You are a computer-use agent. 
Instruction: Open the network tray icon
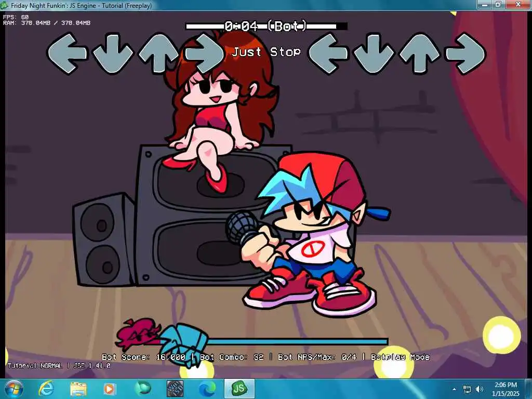[x=467, y=390]
